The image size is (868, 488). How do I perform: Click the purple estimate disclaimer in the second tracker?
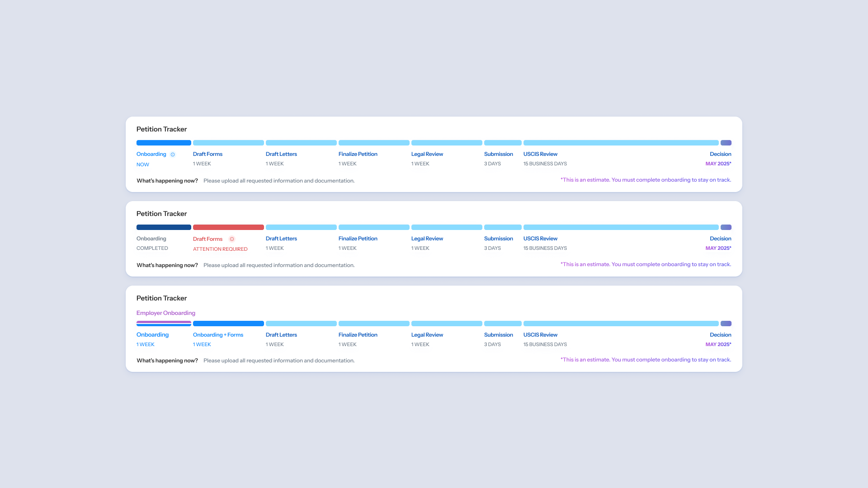(646, 264)
